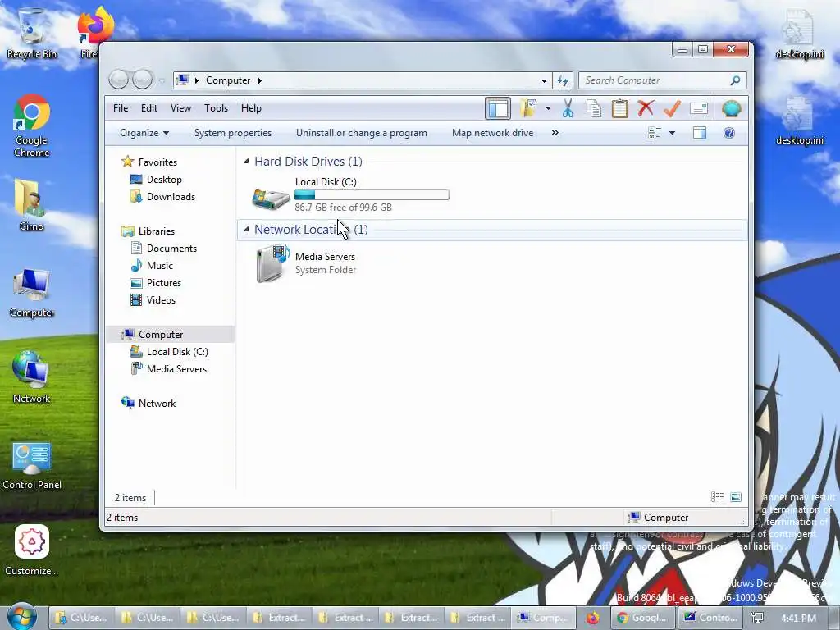Click the Search Computer field

coord(663,80)
